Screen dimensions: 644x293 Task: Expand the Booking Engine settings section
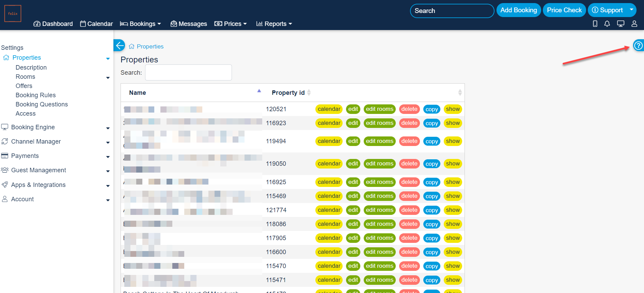pyautogui.click(x=33, y=127)
